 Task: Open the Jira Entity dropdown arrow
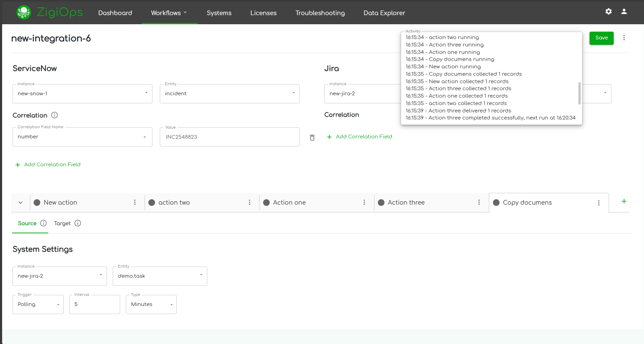(605, 93)
